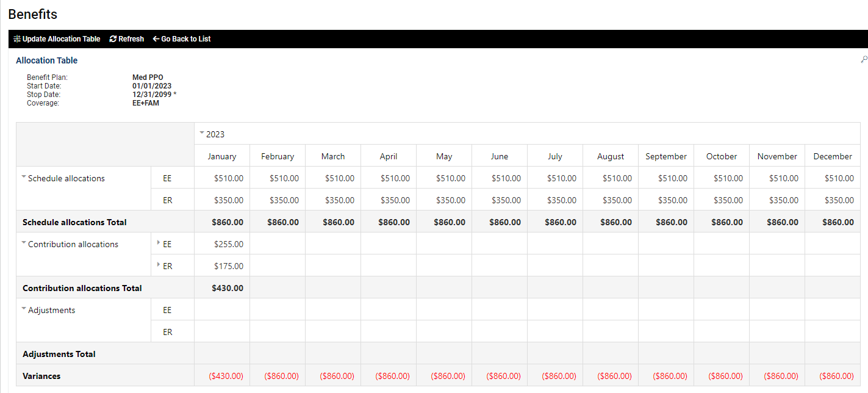The width and height of the screenshot is (868, 393).
Task: Select the February column header
Action: click(x=278, y=156)
